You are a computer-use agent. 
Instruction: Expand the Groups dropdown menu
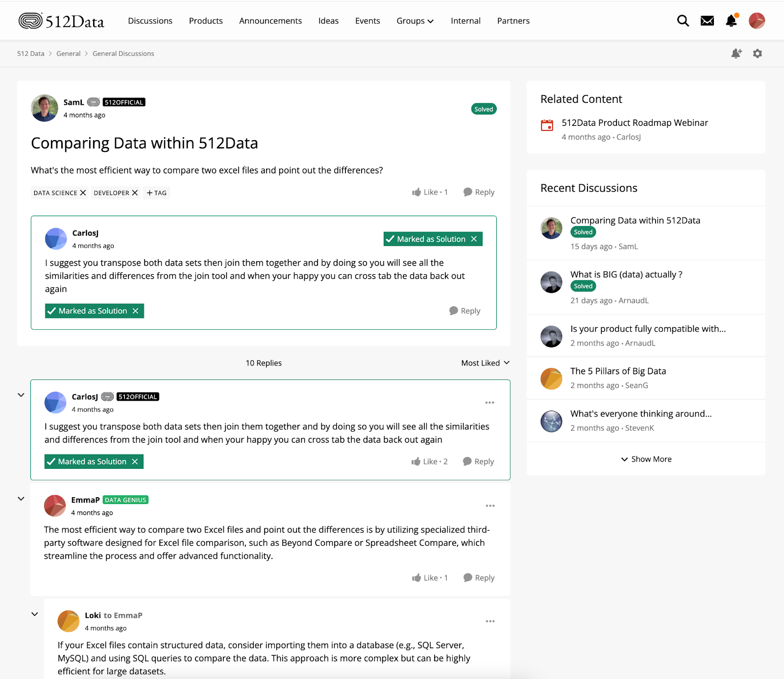[415, 21]
